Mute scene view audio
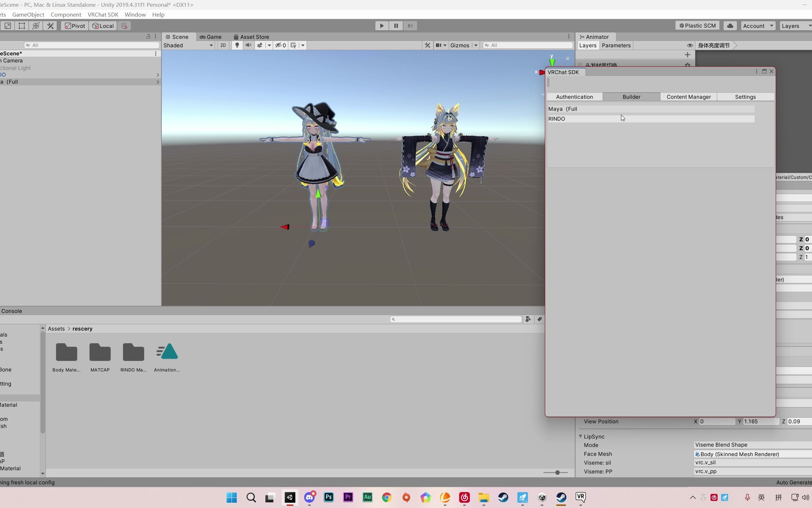This screenshot has width=812, height=508. 248,45
